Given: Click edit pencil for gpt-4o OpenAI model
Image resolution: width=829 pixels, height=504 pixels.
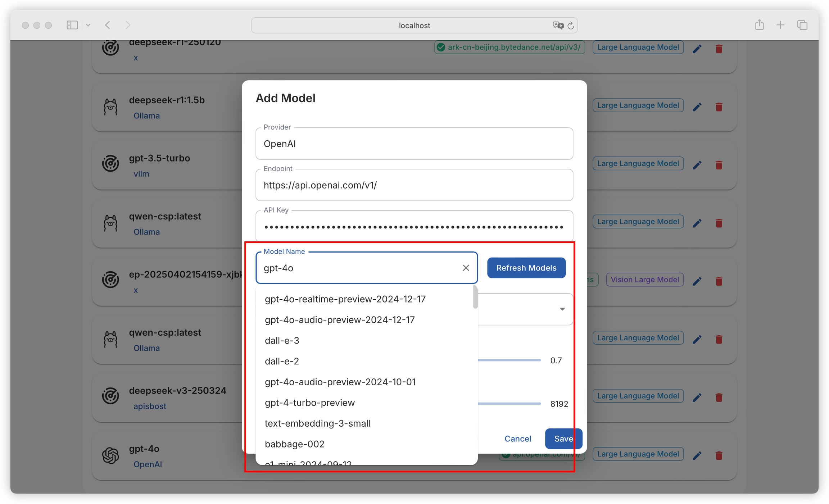Looking at the screenshot, I should pyautogui.click(x=697, y=455).
